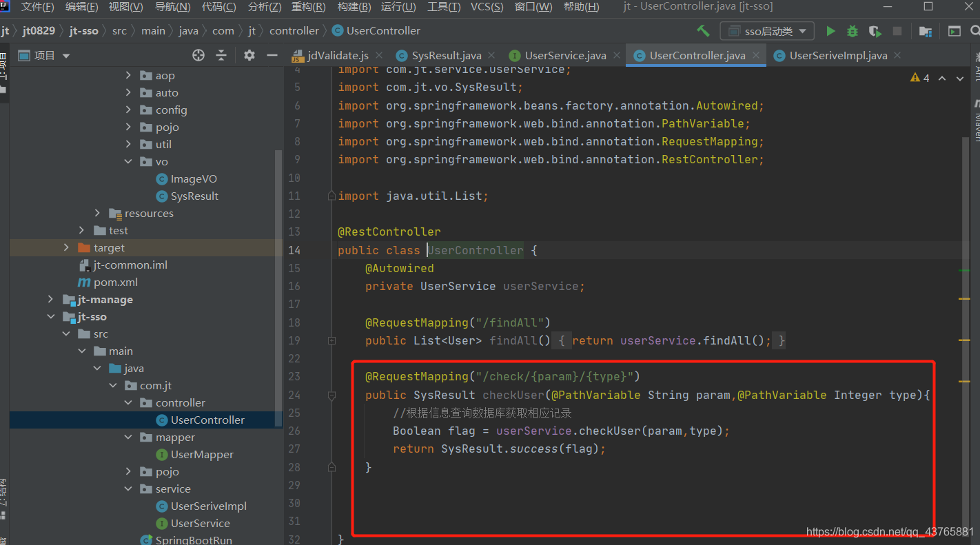
Task: Close the SysResult.java tab
Action: (x=492, y=55)
